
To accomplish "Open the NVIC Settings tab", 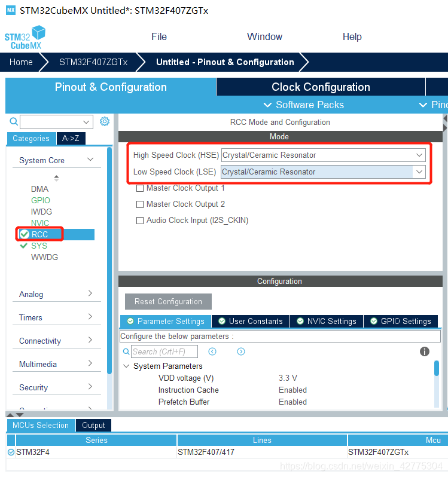I will [327, 321].
